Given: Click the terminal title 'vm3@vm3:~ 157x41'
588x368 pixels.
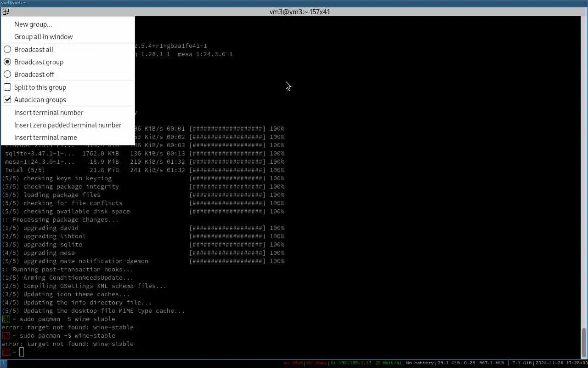Looking at the screenshot, I should 300,12.
